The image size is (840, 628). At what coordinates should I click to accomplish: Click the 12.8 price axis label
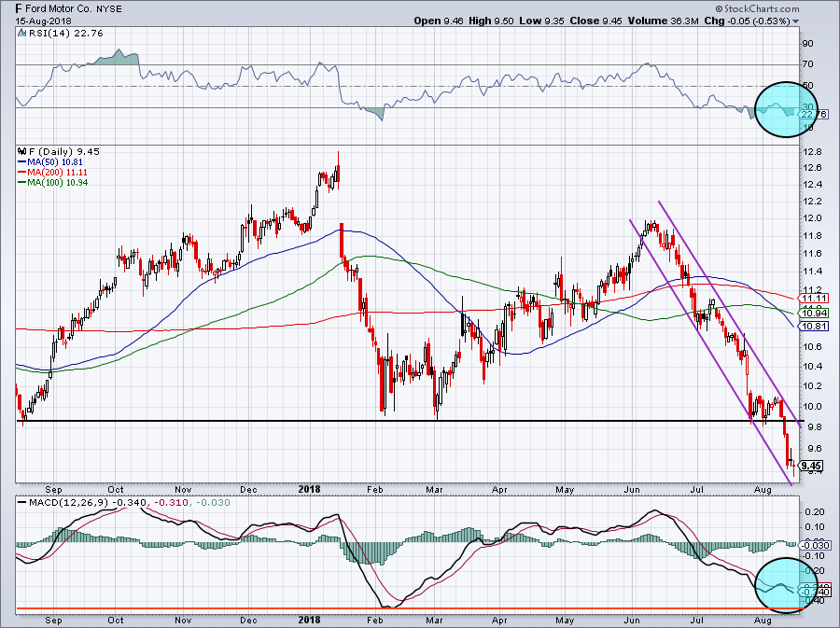coord(813,151)
